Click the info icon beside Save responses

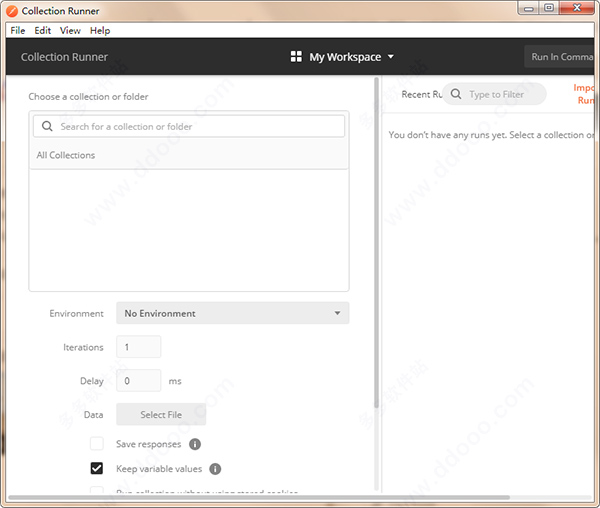click(x=195, y=444)
